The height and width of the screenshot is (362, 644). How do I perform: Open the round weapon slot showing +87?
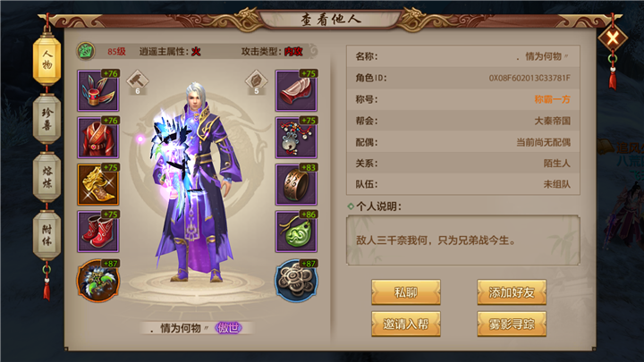click(x=98, y=281)
